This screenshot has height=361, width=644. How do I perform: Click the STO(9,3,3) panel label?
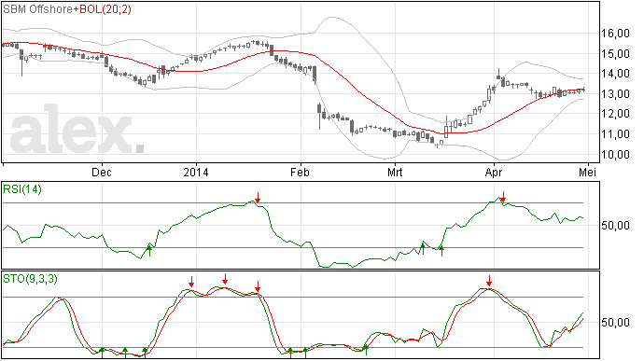point(30,279)
